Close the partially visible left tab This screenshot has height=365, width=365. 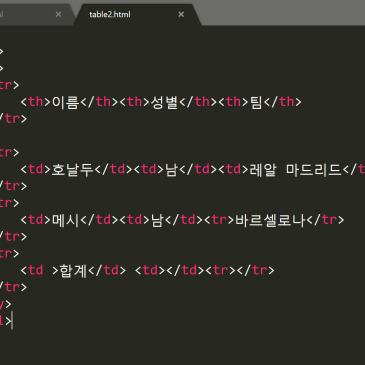coord(58,14)
